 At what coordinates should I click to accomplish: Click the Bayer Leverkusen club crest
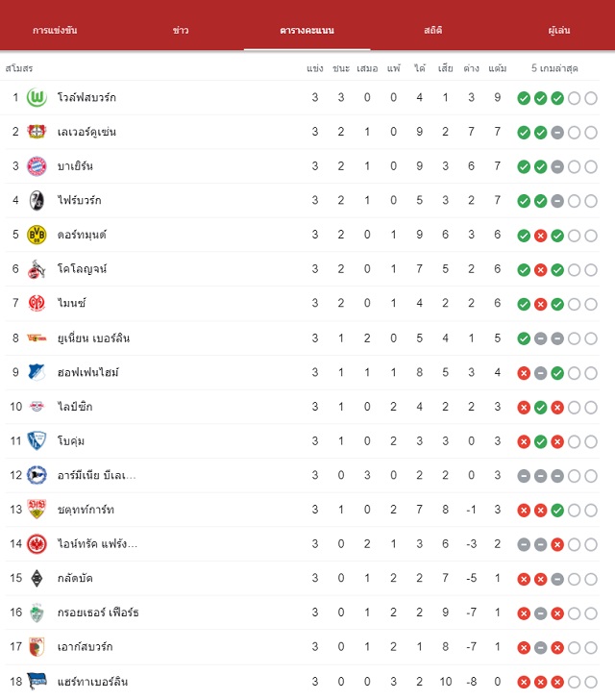(37, 132)
